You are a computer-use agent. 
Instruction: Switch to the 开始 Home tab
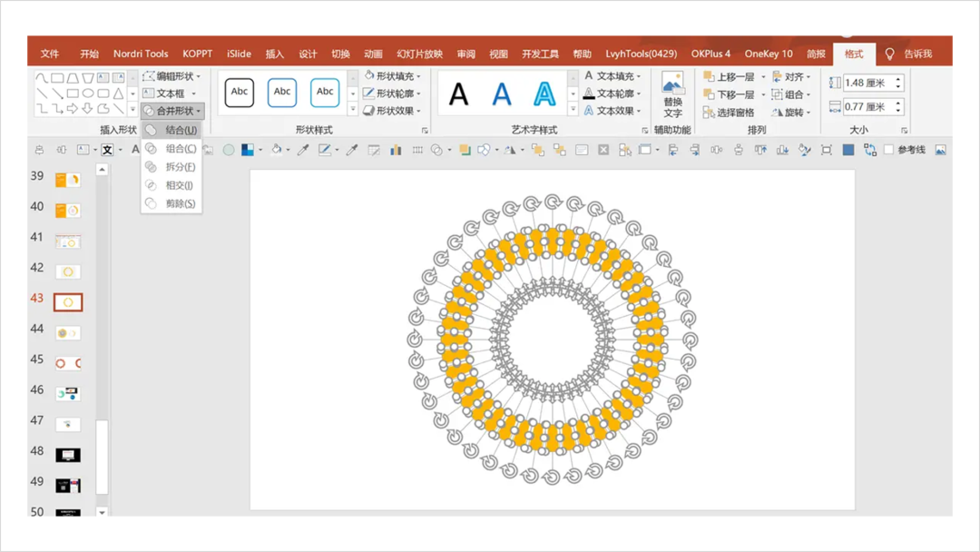tap(89, 54)
